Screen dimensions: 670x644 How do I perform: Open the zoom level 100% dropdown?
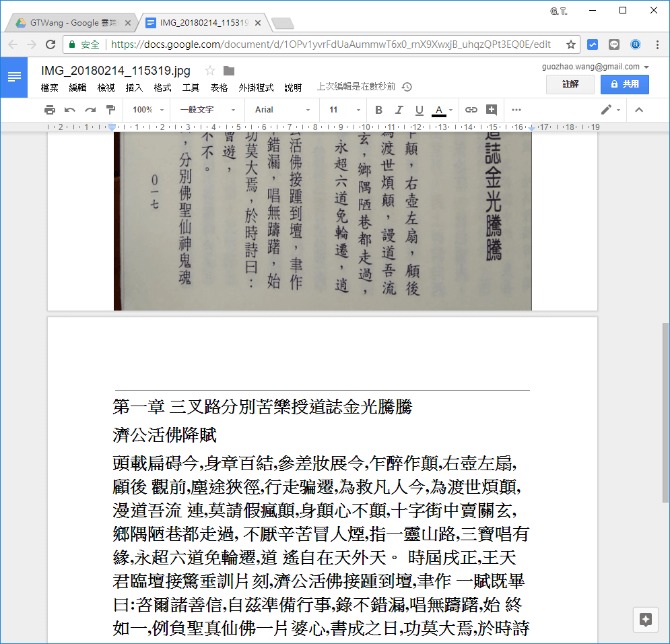146,110
